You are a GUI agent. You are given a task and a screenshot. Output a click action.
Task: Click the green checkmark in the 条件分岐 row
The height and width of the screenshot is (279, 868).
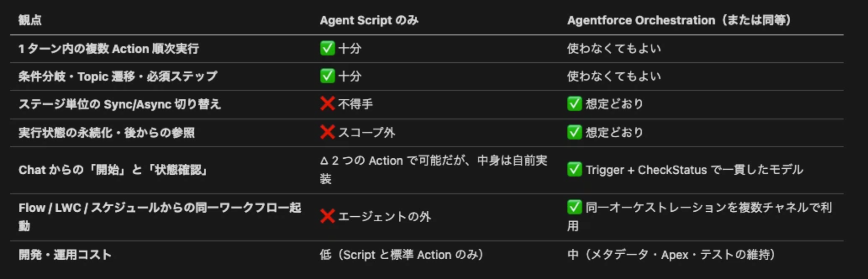(x=327, y=76)
